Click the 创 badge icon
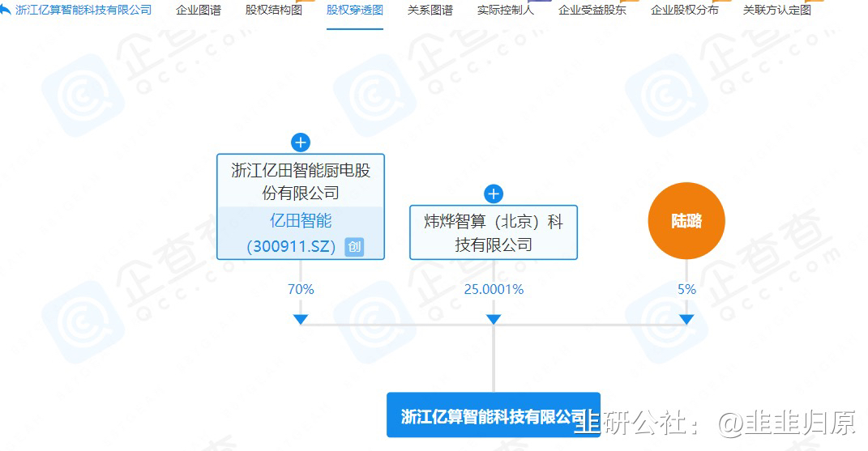Viewport: 868px width, 451px height. [x=354, y=246]
